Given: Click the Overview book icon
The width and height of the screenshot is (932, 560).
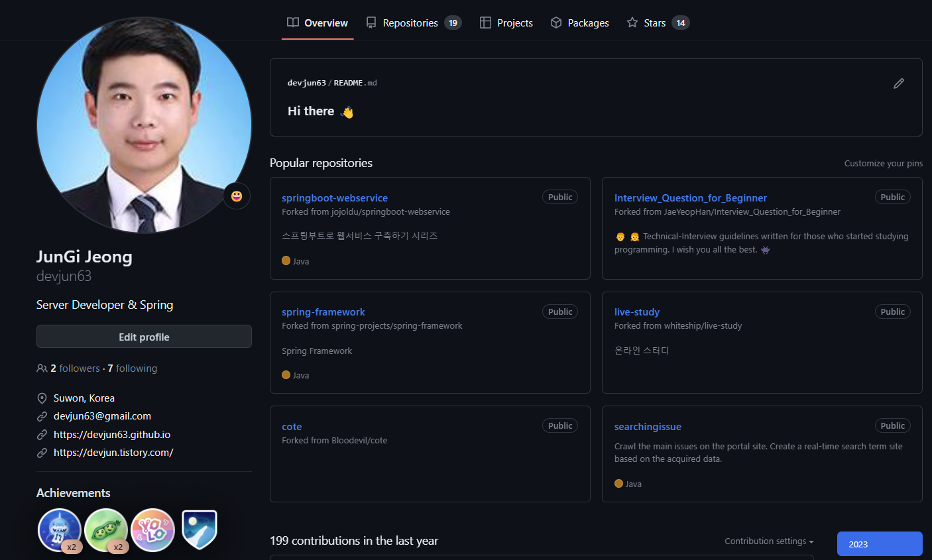Looking at the screenshot, I should pos(293,23).
